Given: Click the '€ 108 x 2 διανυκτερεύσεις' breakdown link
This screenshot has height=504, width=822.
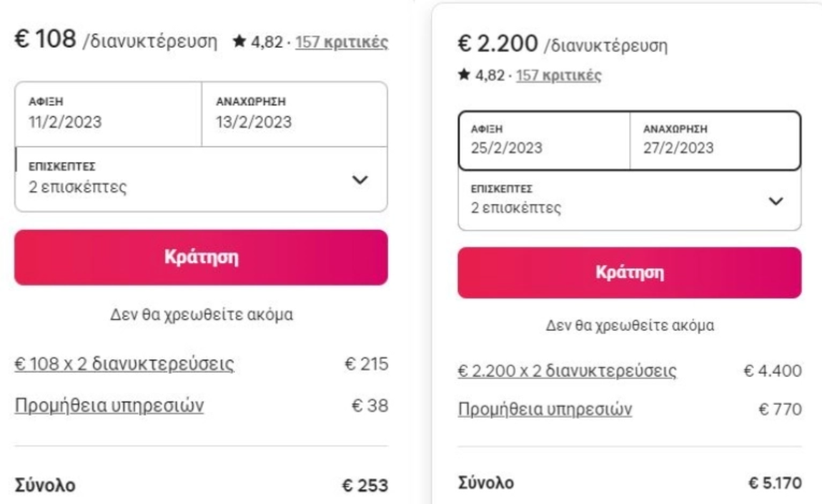Looking at the screenshot, I should click(125, 364).
